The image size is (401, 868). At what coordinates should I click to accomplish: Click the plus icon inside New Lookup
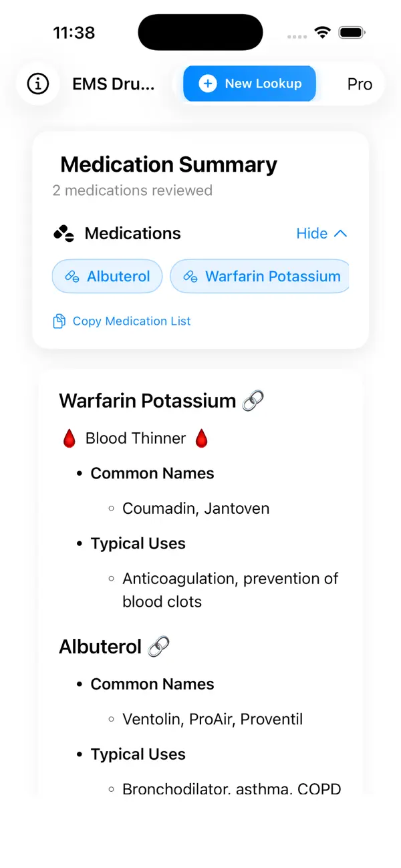point(208,84)
